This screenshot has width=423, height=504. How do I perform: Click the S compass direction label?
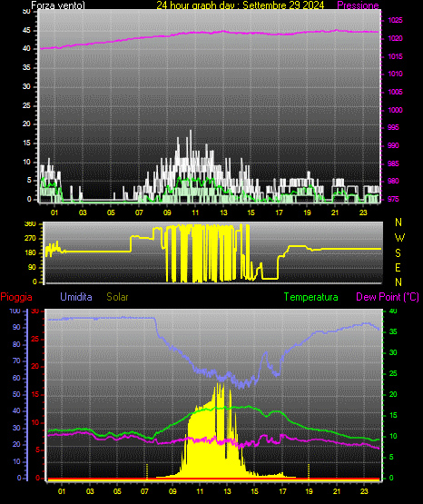coord(398,253)
